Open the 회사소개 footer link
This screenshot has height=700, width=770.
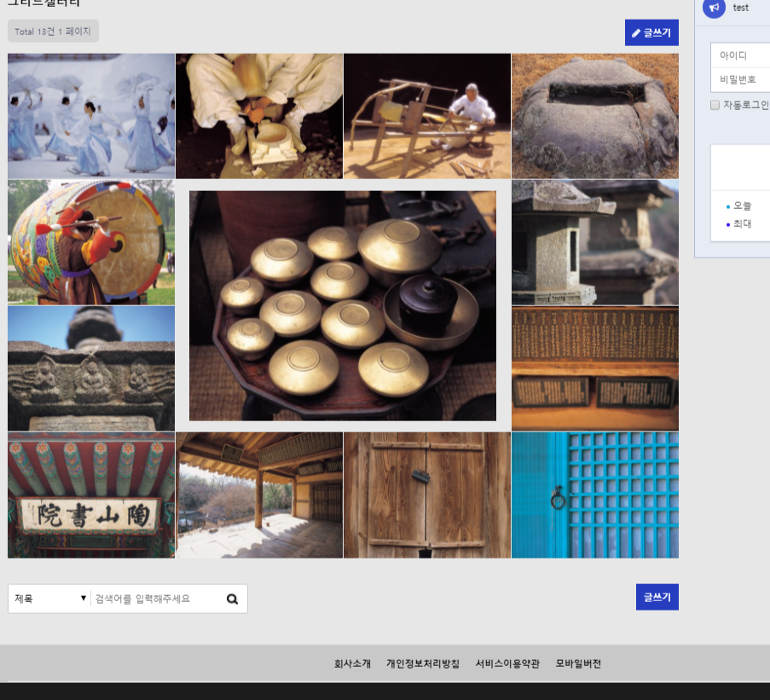[x=352, y=663]
